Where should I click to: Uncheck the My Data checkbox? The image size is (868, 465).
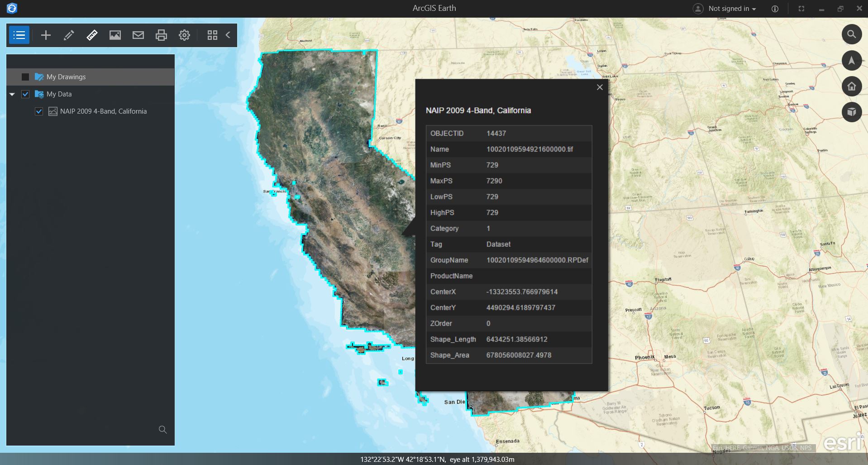pos(25,94)
